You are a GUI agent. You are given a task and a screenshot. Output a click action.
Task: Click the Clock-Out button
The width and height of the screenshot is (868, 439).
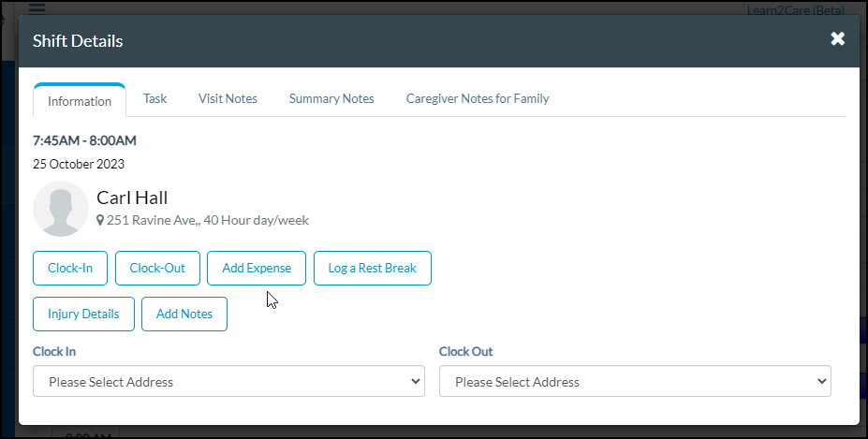point(157,268)
